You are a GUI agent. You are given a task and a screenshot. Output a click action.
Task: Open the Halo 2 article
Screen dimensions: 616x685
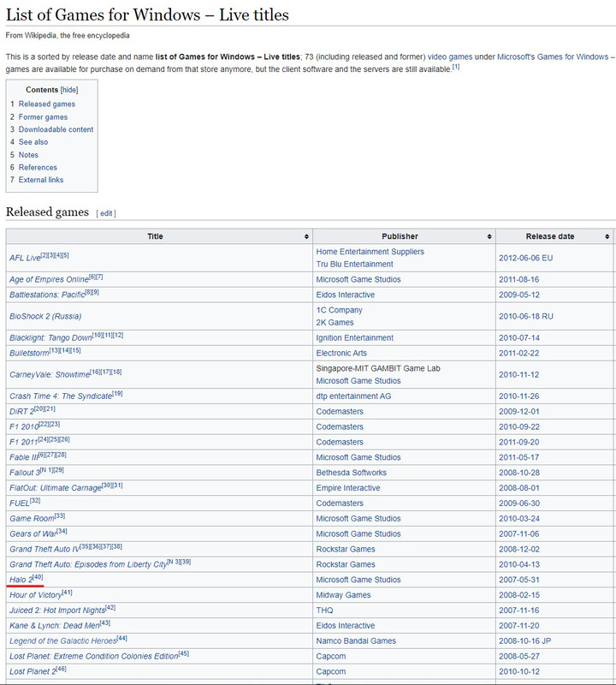[21, 580]
